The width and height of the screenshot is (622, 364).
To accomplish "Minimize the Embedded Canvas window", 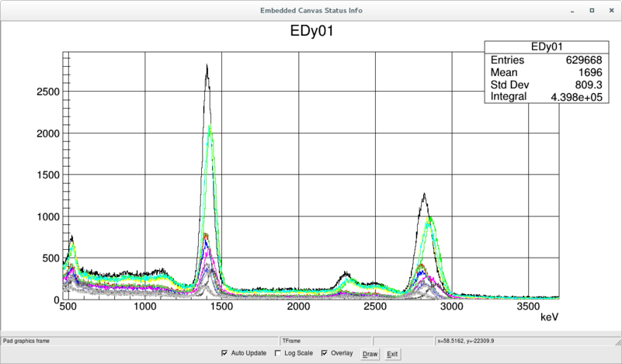I will click(x=572, y=11).
